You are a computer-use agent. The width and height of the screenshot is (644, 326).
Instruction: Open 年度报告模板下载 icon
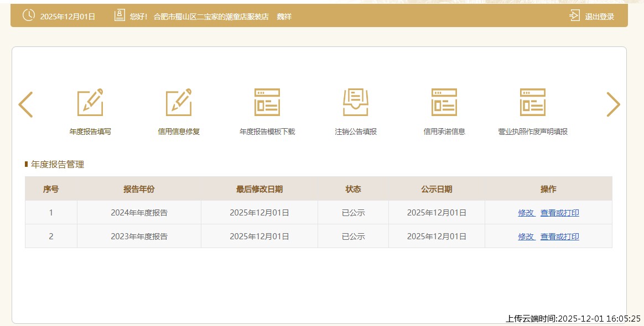tap(267, 103)
